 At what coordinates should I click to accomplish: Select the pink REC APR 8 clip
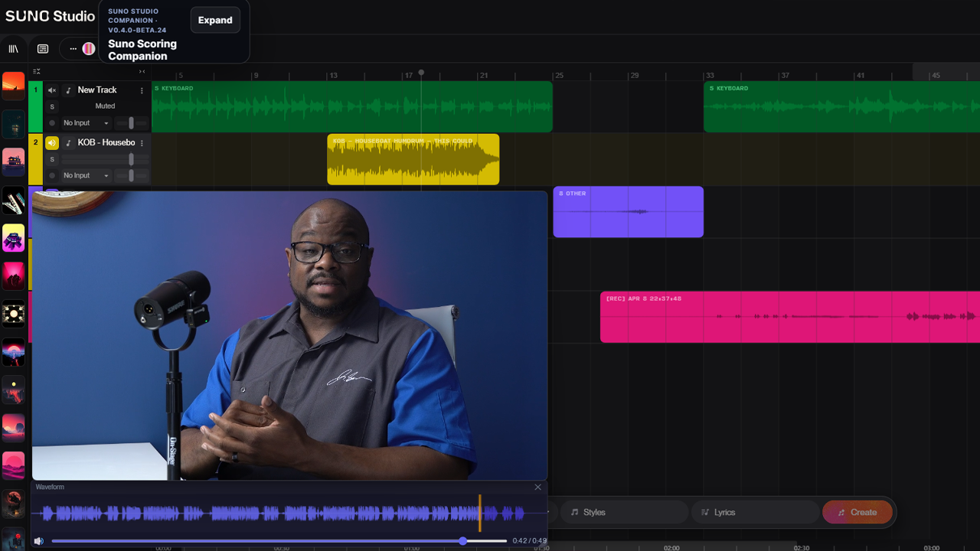coord(790,317)
